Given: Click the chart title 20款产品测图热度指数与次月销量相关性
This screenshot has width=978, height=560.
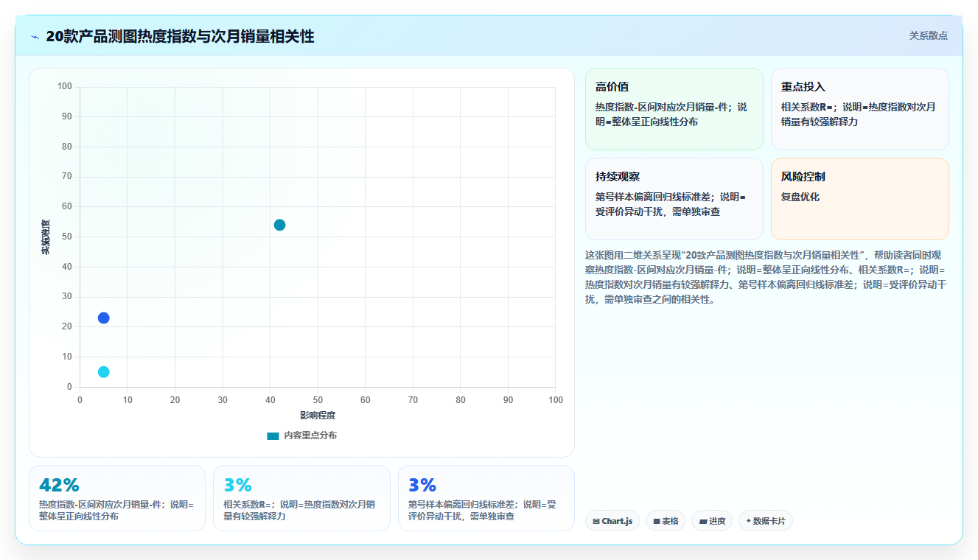Looking at the screenshot, I should point(180,36).
